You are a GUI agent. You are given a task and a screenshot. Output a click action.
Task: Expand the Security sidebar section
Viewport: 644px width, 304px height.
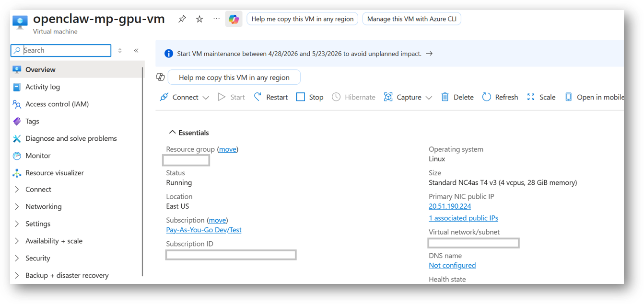17,259
